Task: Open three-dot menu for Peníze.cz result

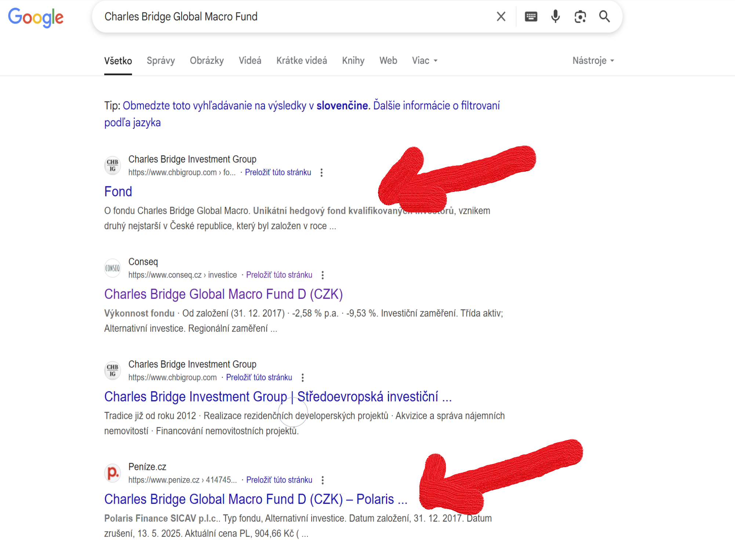Action: [323, 480]
